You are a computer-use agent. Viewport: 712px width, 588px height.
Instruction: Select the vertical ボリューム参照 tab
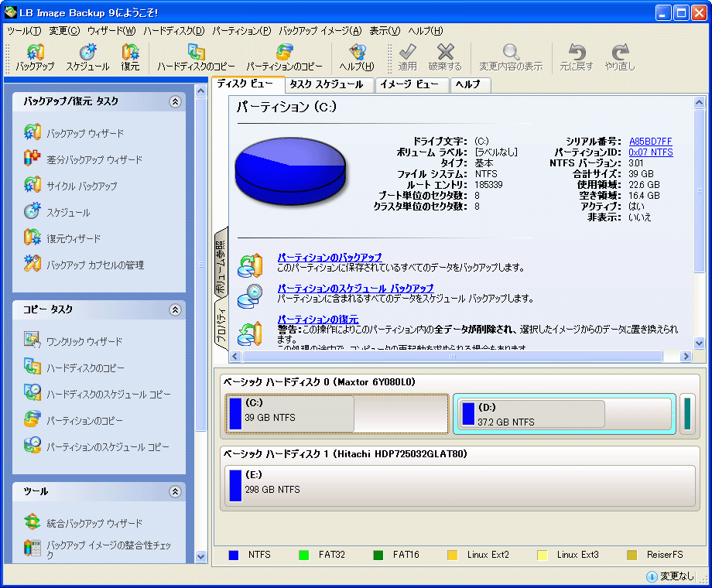(221, 262)
